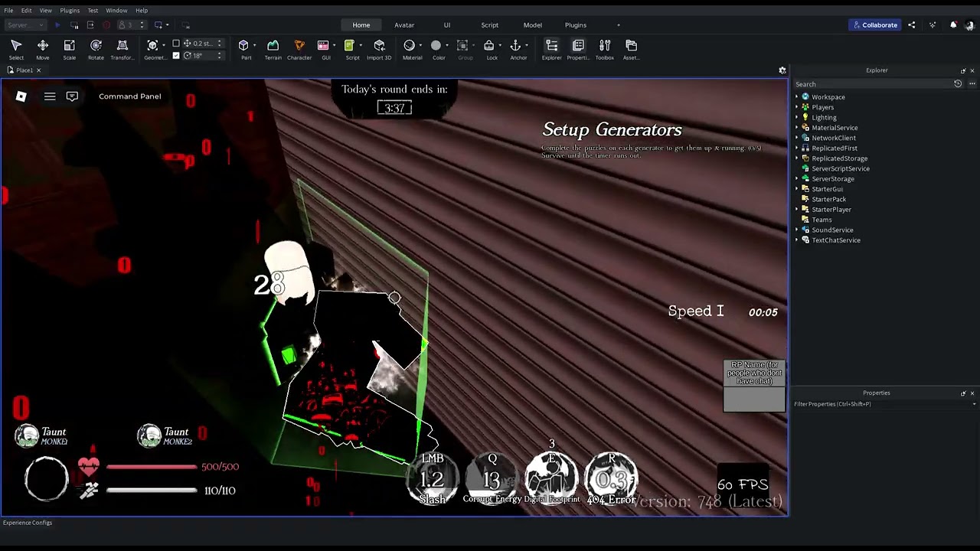Expand the ServerStorage node
The height and width of the screenshot is (551, 980).
click(x=796, y=179)
